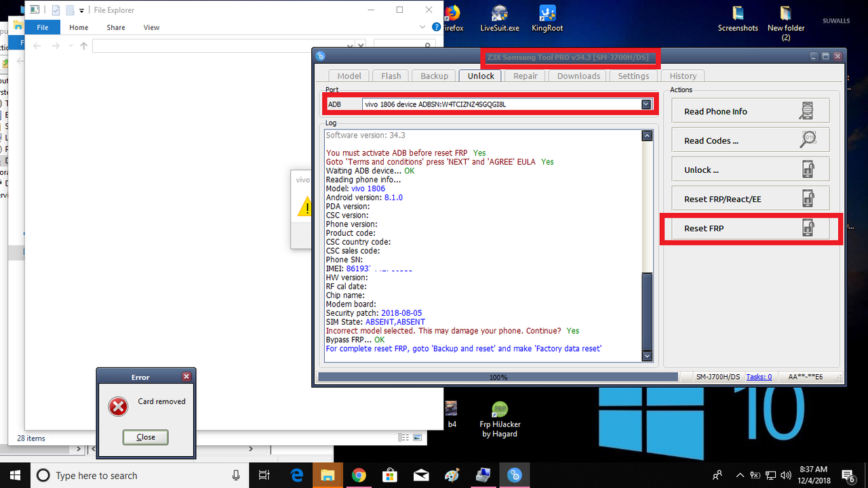The image size is (868, 488).
Task: Click Tasks: 0 link in status bar
Action: [759, 377]
